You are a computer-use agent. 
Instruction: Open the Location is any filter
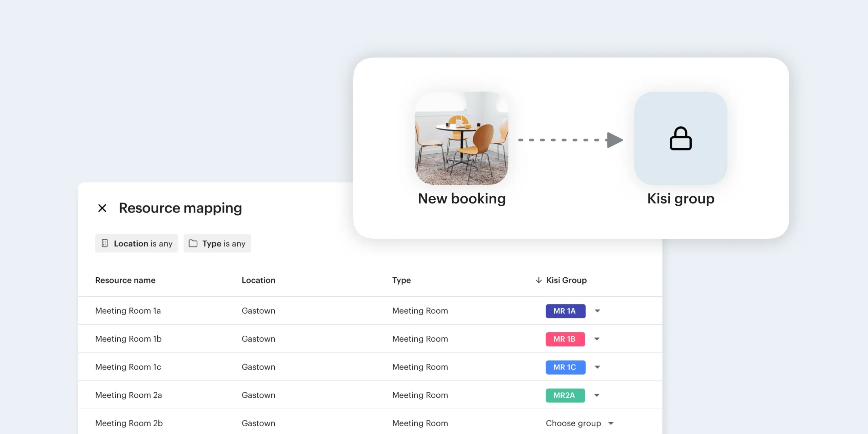point(136,243)
